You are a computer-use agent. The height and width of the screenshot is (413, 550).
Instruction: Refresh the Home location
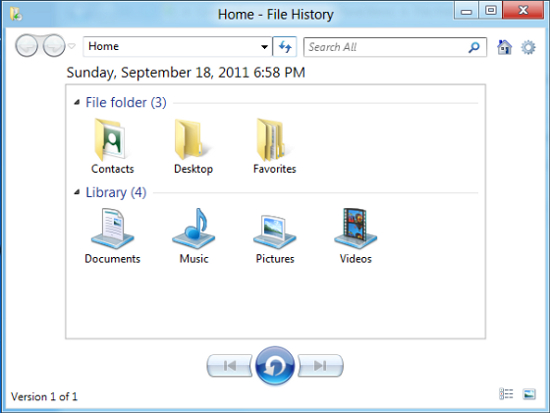285,47
